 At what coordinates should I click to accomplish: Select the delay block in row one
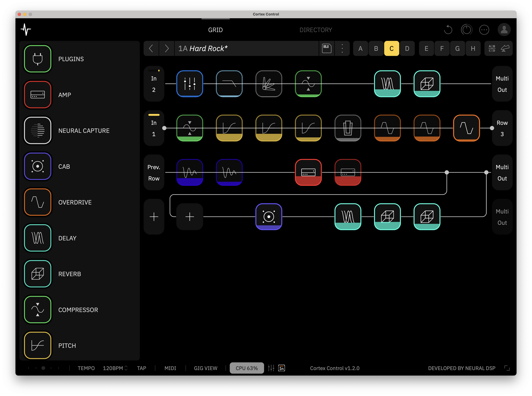click(x=387, y=84)
